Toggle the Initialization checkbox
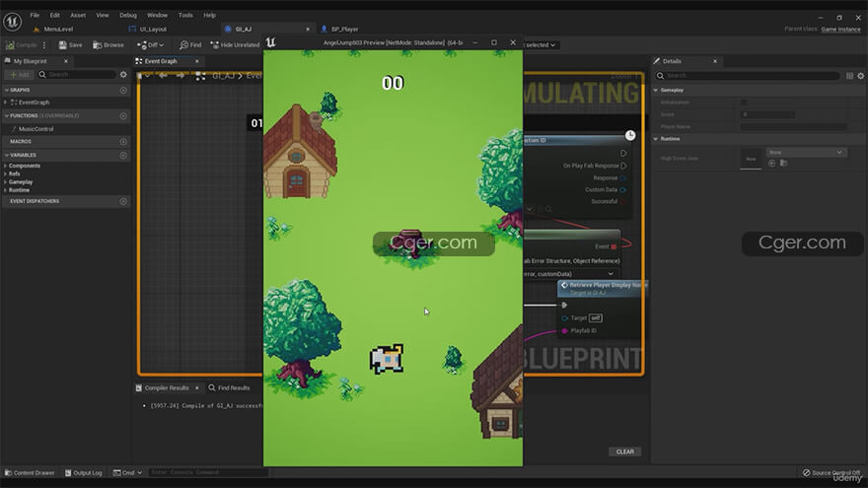Image resolution: width=868 pixels, height=488 pixels. 744,103
